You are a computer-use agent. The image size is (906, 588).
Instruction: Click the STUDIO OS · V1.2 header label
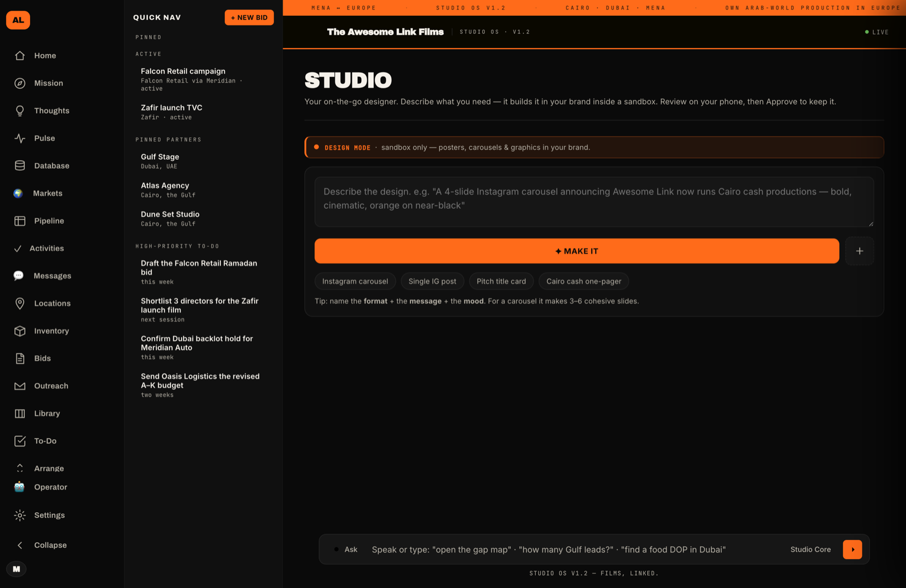pos(495,32)
